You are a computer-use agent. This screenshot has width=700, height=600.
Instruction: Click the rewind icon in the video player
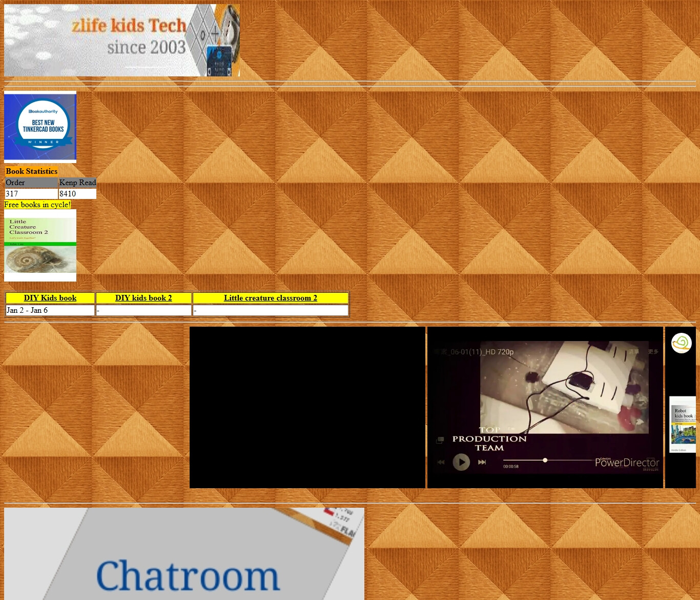(x=441, y=462)
